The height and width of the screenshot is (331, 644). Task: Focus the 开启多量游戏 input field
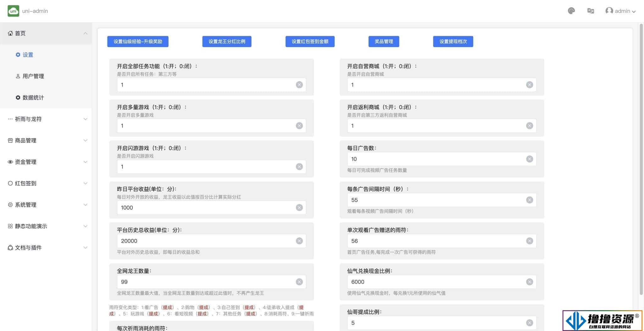[211, 126]
